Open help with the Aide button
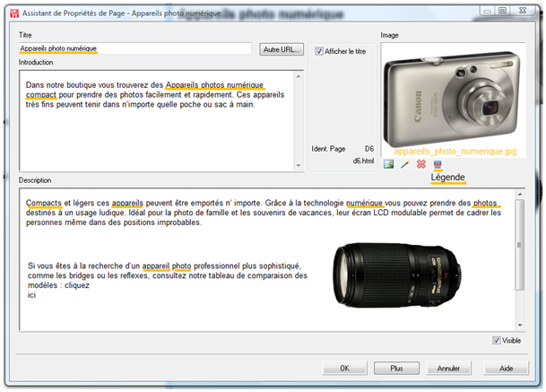 [506, 368]
